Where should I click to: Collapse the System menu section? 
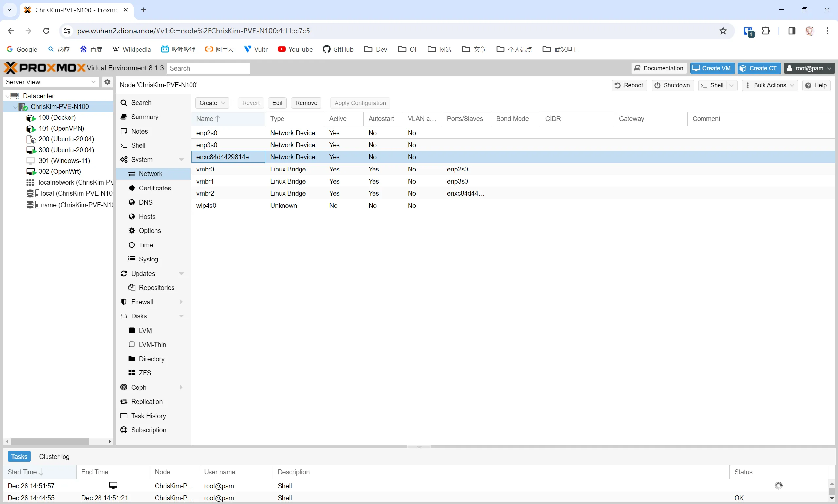(181, 160)
